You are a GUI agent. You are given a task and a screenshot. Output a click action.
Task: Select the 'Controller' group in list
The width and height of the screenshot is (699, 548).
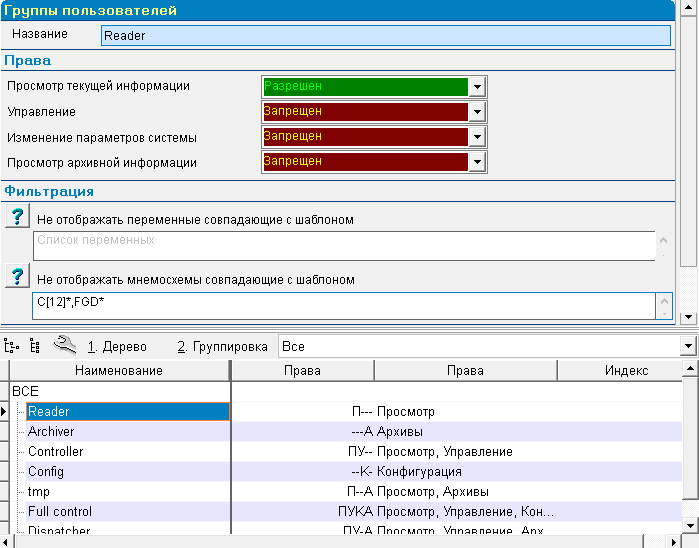click(x=55, y=451)
